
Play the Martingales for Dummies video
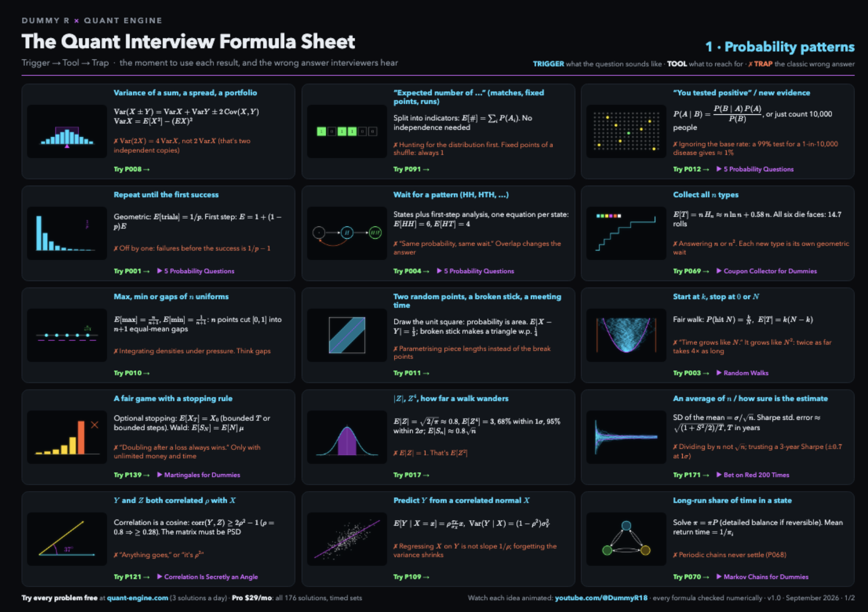coord(198,475)
